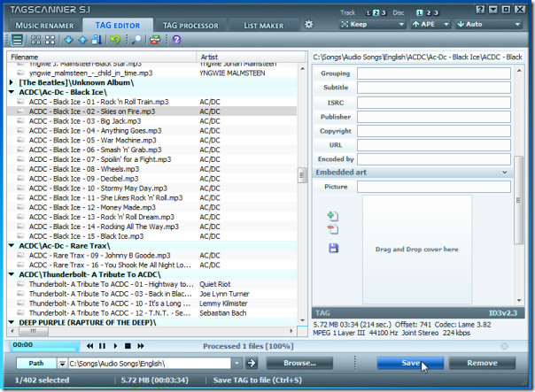Sort by the Filename column header
The width and height of the screenshot is (535, 392).
[102, 57]
